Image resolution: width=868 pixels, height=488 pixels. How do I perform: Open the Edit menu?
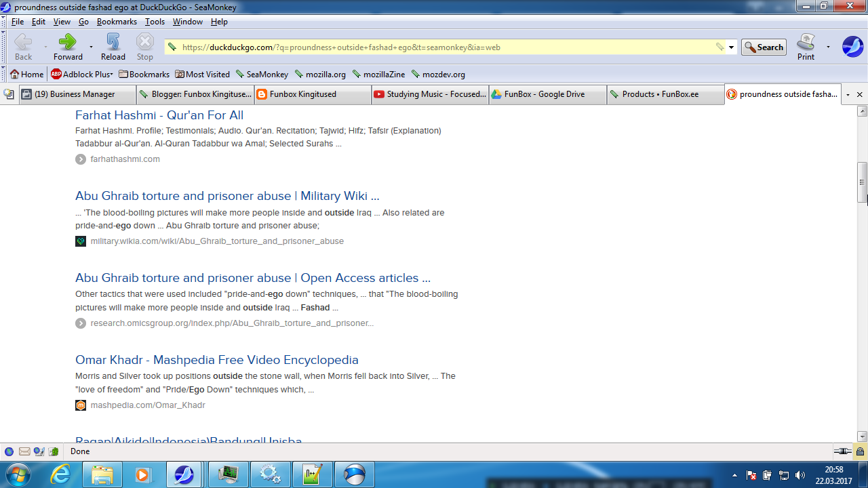point(39,22)
